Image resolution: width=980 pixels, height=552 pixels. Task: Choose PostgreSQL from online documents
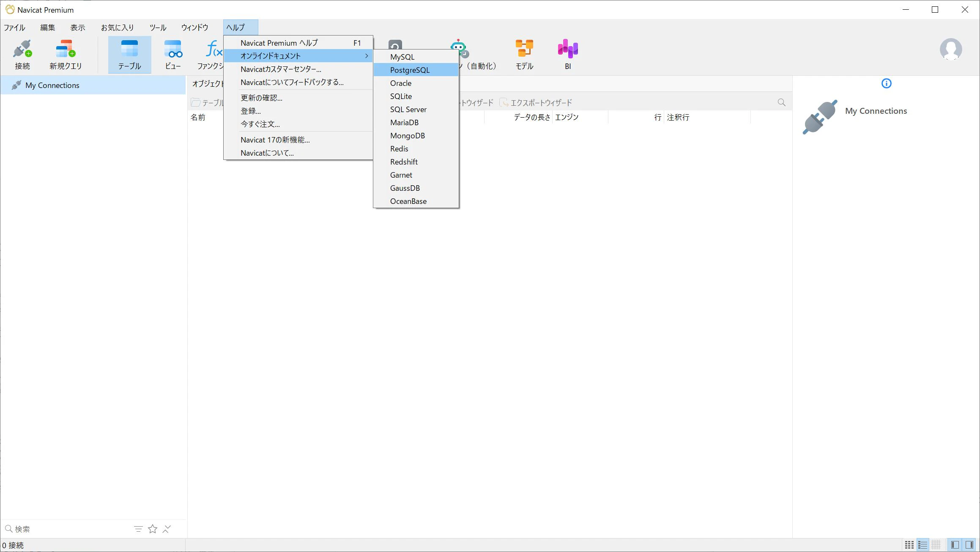pos(410,70)
